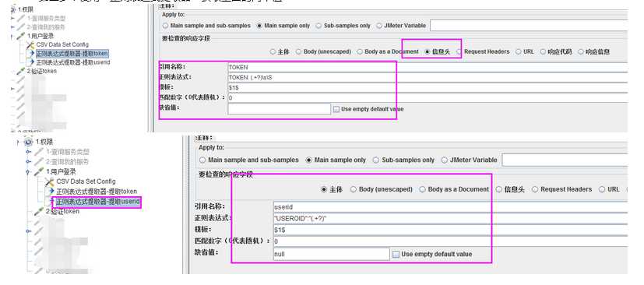Click 引用名称 field containing TOKEN
Screen dimensions: 644x285
[428, 67]
